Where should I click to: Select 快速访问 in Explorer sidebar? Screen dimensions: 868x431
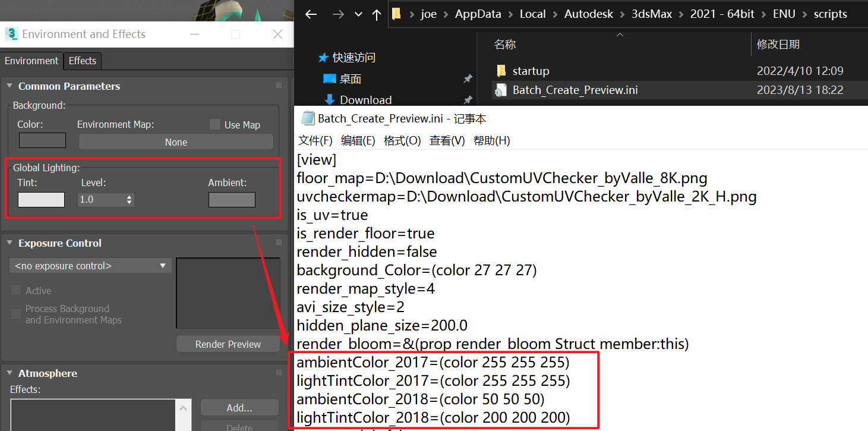(x=354, y=58)
